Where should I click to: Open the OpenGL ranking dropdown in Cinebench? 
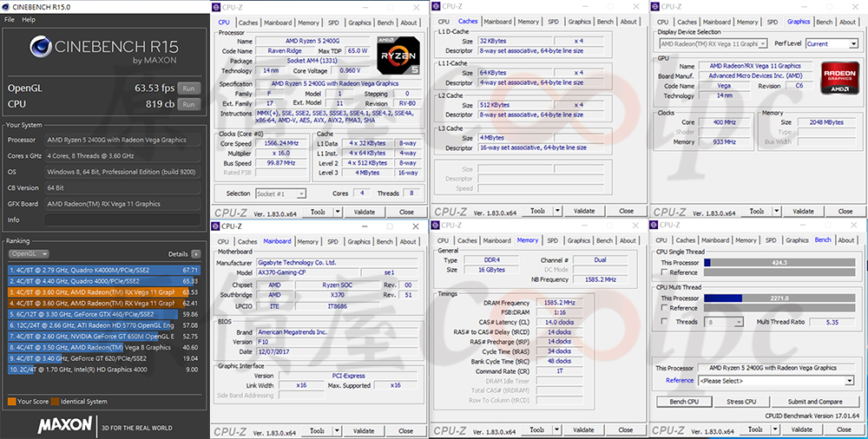coord(29,253)
